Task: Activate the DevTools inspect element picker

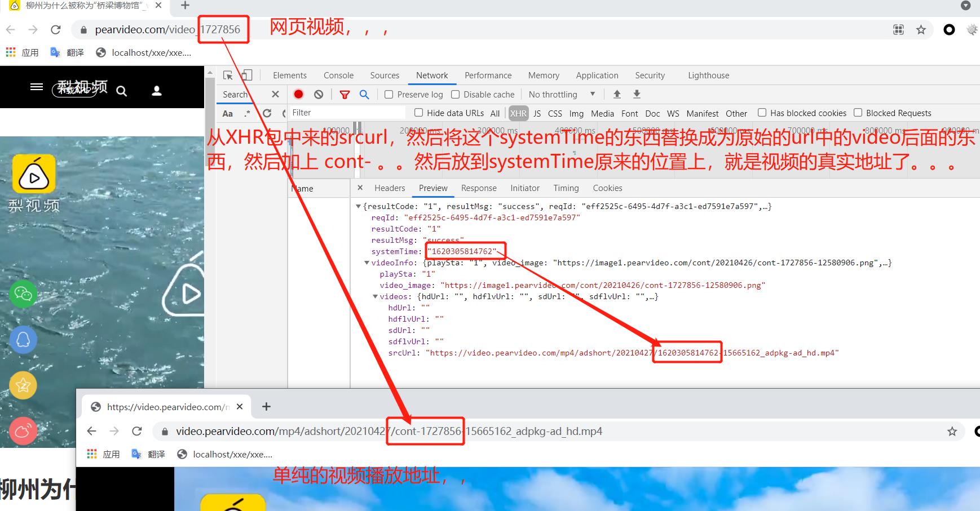Action: [228, 75]
